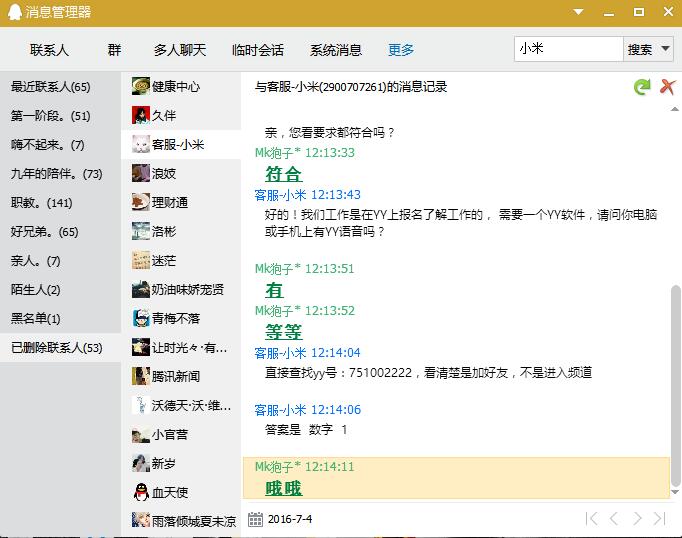
Task: Select the 沃德天·沃·维... avatar
Action: tap(140, 405)
